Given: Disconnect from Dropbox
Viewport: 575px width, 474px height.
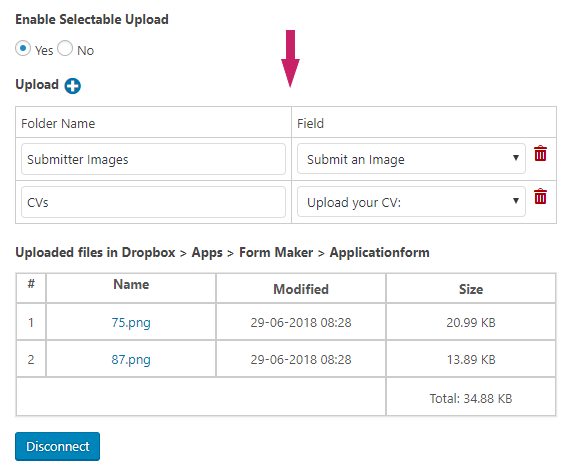Looking at the screenshot, I should point(58,446).
